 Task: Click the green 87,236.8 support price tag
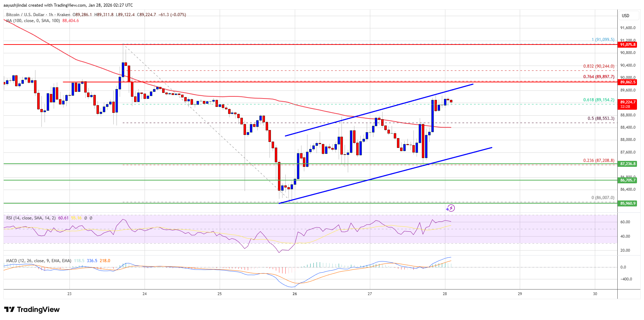pyautogui.click(x=628, y=164)
